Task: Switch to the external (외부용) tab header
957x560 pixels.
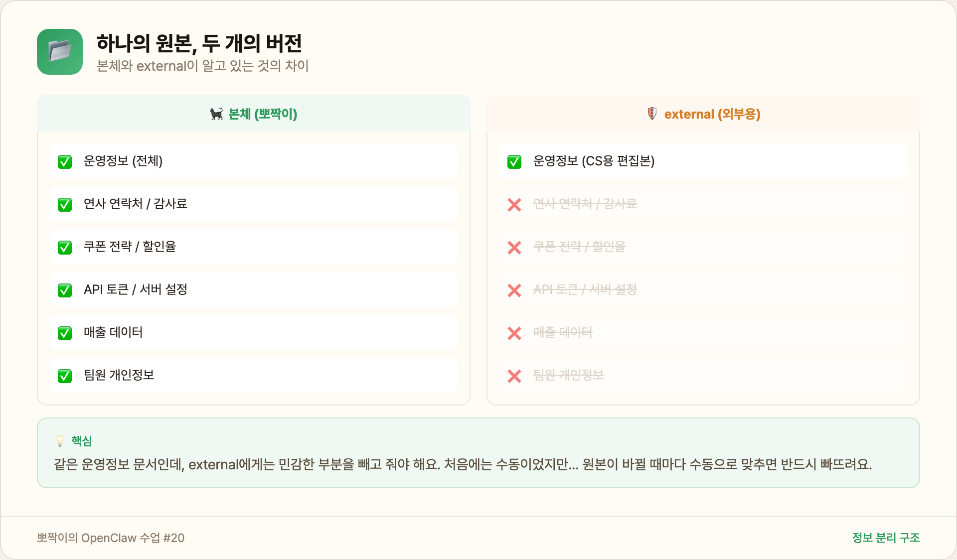Action: click(713, 114)
